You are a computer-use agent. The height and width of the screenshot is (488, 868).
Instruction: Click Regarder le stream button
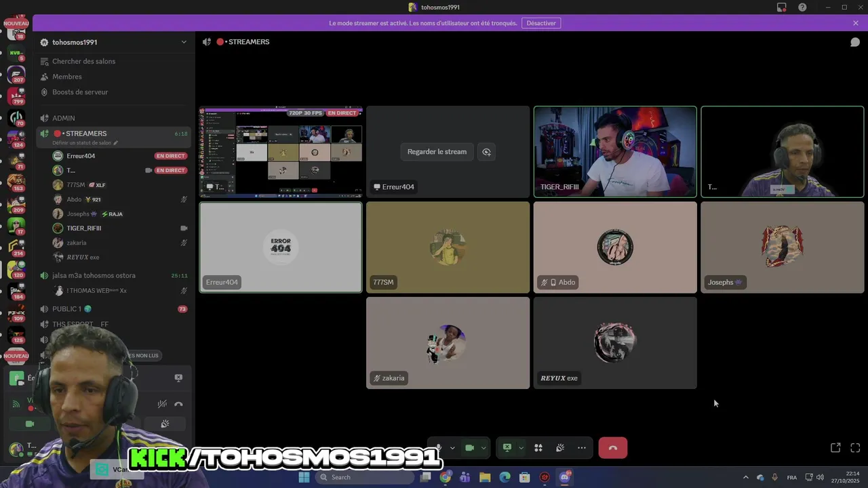point(437,152)
